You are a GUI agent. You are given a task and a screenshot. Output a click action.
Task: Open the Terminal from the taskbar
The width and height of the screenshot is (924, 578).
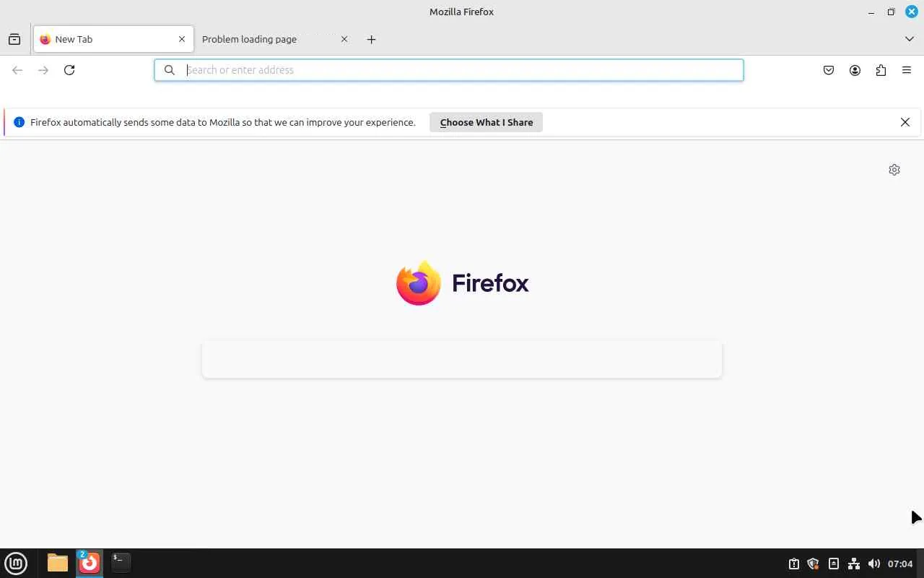[121, 563]
